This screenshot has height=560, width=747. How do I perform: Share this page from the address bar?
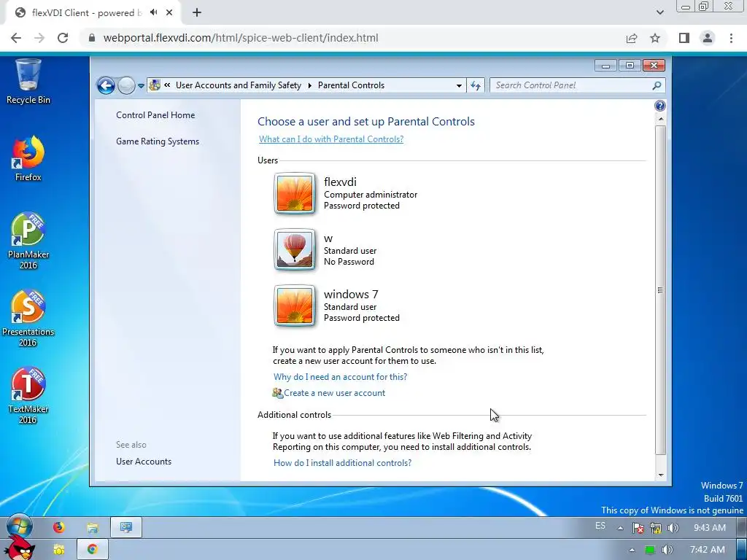632,38
